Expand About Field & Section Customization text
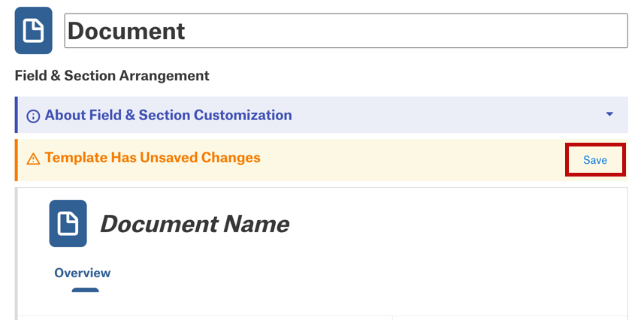The height and width of the screenshot is (320, 644). coord(168,115)
